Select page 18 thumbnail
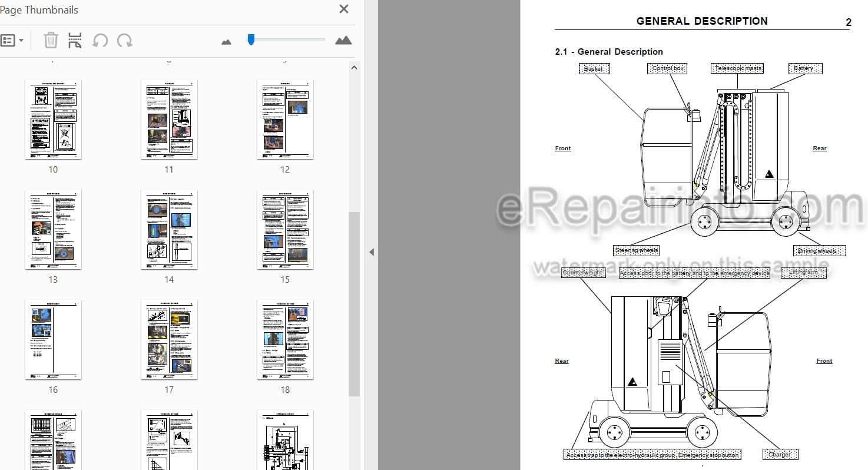 (x=285, y=340)
